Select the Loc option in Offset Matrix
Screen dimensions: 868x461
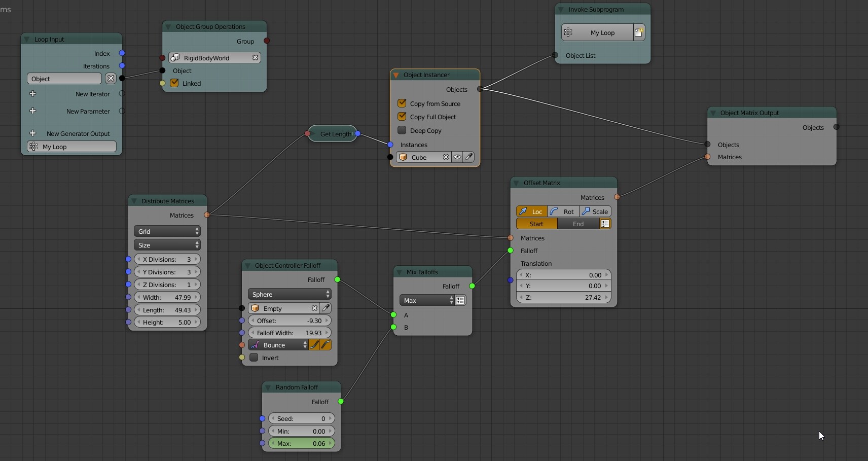[532, 211]
